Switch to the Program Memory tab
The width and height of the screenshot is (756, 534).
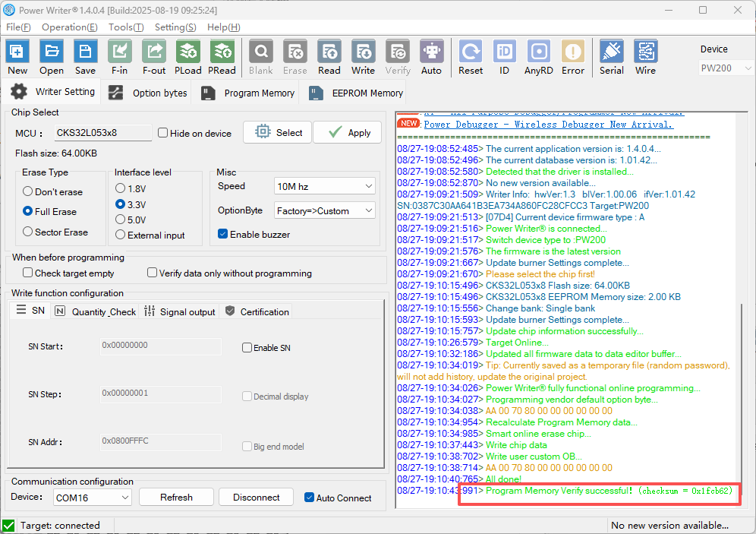pyautogui.click(x=247, y=93)
